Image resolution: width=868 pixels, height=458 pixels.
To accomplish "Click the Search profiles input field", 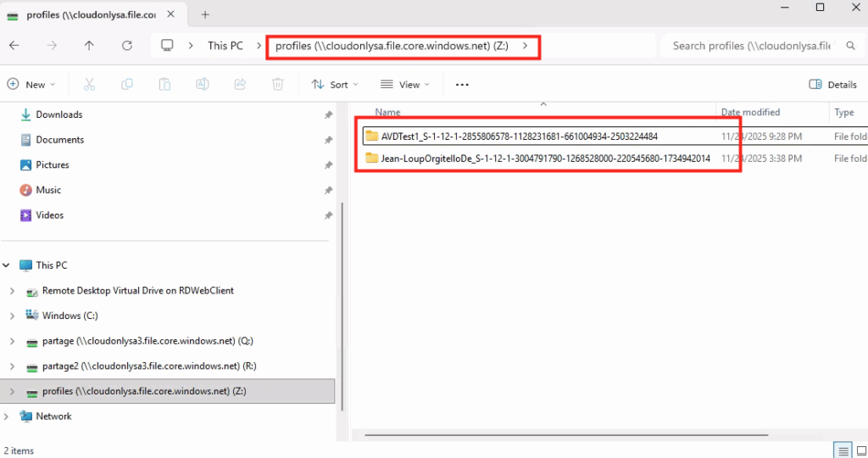I will (x=750, y=46).
